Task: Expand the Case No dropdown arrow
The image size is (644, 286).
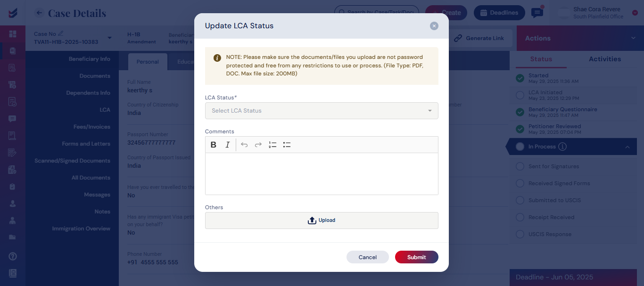Action: 109,38
